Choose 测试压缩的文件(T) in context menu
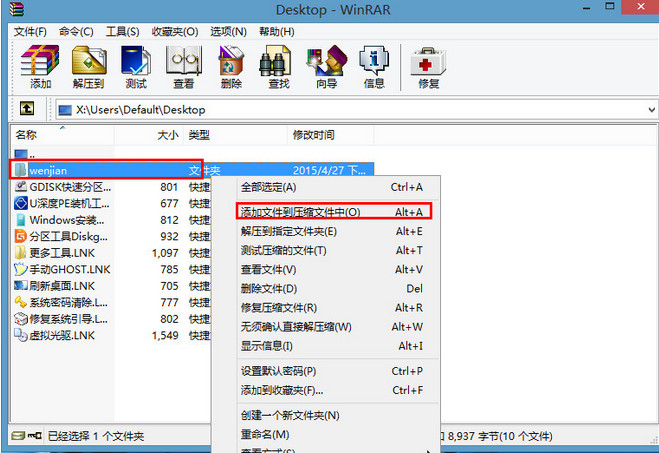This screenshot has height=453, width=659. pyautogui.click(x=332, y=250)
